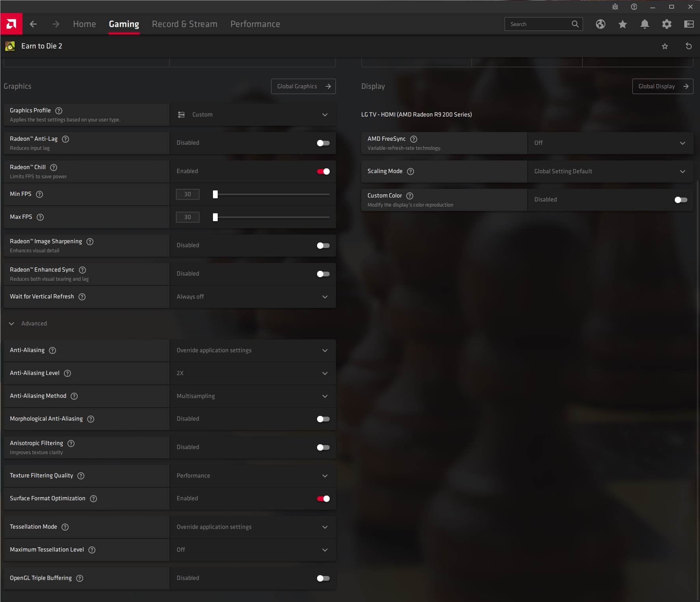Open the help icon in title bar

point(634,7)
